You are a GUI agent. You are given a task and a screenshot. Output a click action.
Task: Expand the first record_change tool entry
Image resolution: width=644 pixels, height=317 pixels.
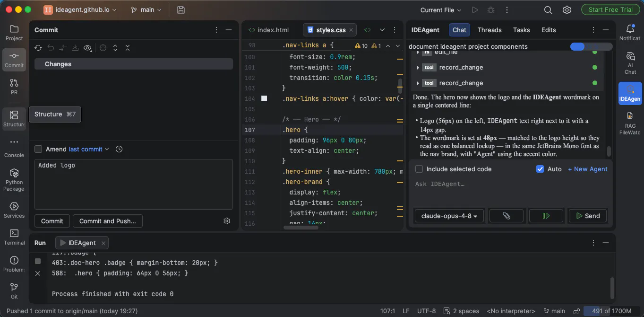coord(418,68)
